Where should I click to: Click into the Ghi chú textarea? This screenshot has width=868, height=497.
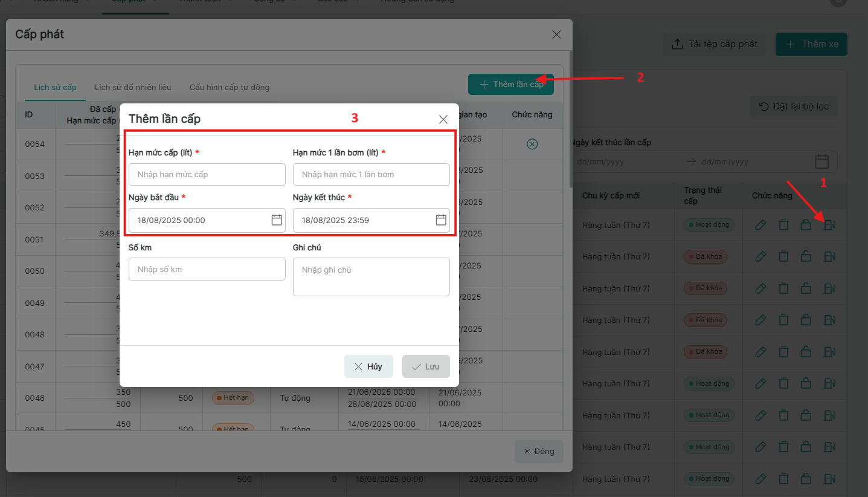371,277
